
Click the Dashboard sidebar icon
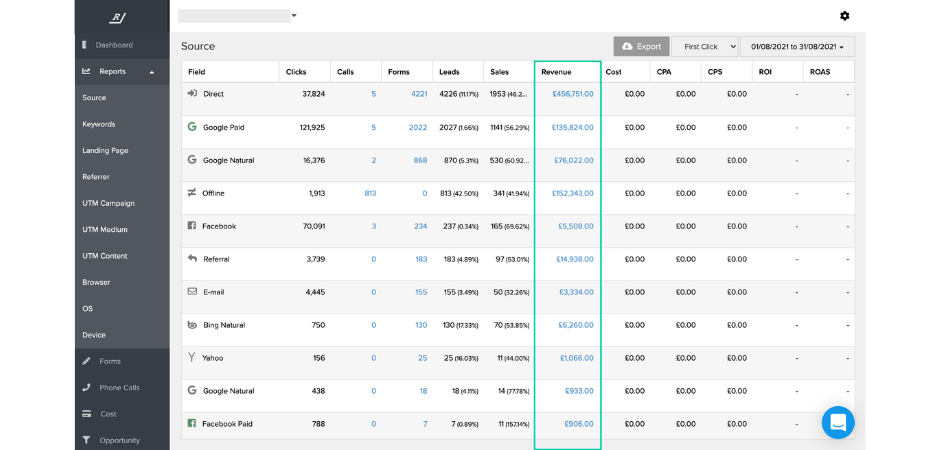pos(86,45)
